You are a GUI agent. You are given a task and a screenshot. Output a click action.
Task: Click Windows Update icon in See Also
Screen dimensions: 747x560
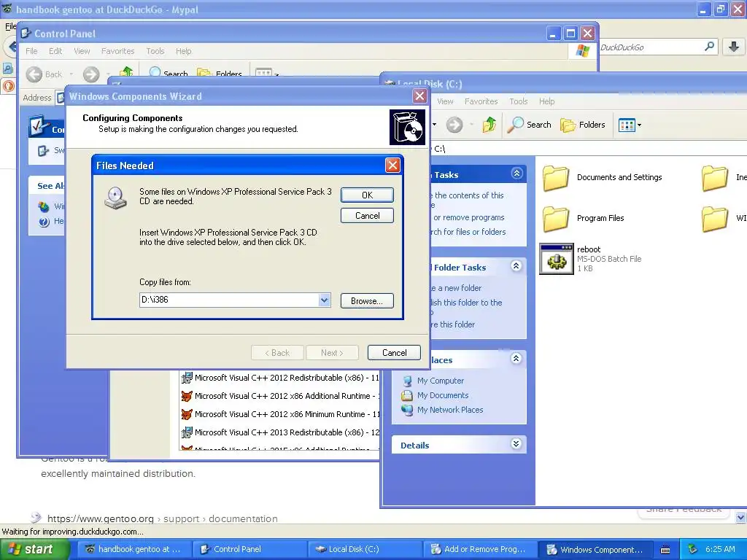[44, 206]
